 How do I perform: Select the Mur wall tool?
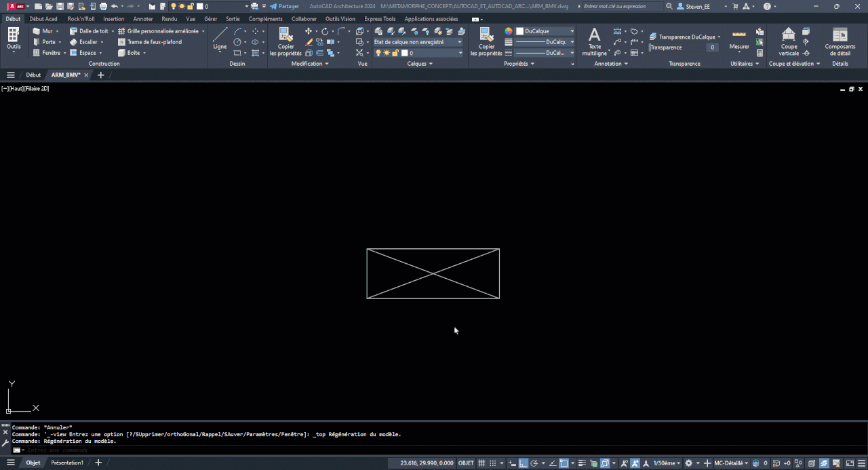coord(45,31)
